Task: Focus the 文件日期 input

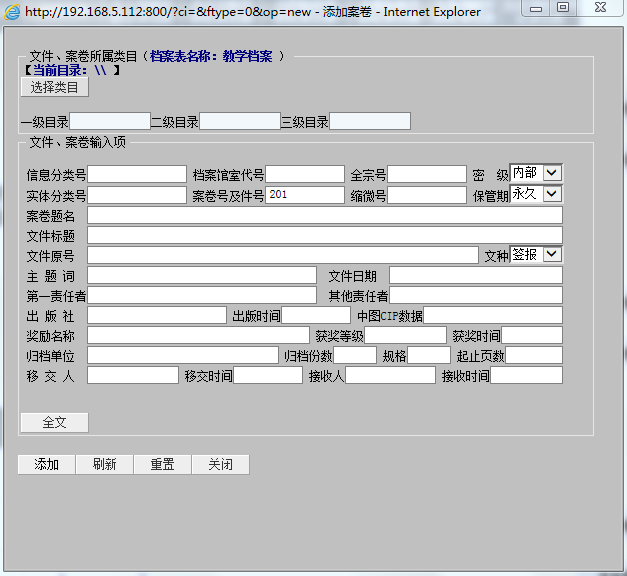Action: [x=475, y=275]
